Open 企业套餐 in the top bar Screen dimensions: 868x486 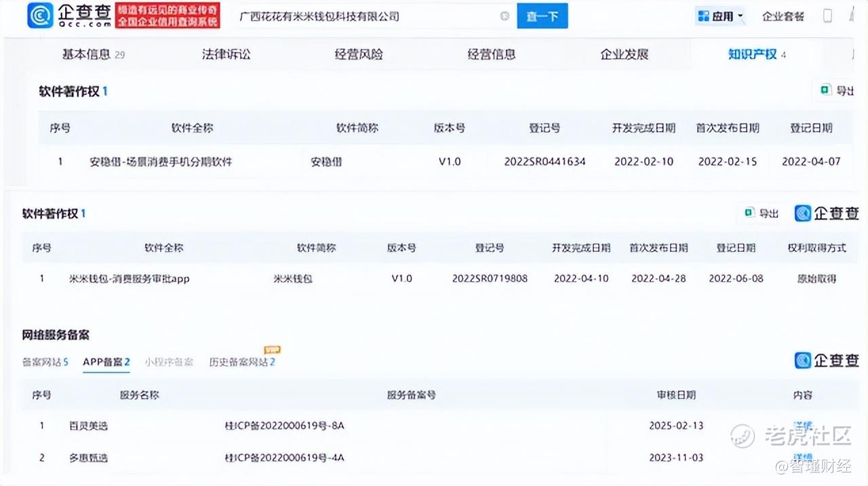783,16
